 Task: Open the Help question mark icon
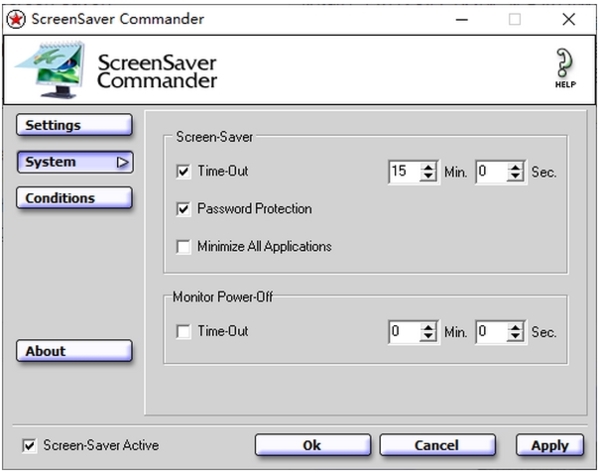tap(565, 68)
